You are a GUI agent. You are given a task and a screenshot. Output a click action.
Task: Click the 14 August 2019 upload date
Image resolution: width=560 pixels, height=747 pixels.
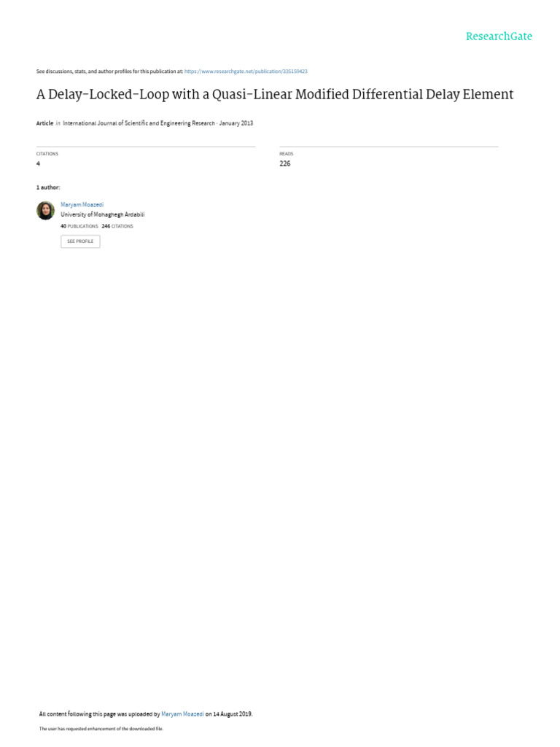[x=233, y=714]
